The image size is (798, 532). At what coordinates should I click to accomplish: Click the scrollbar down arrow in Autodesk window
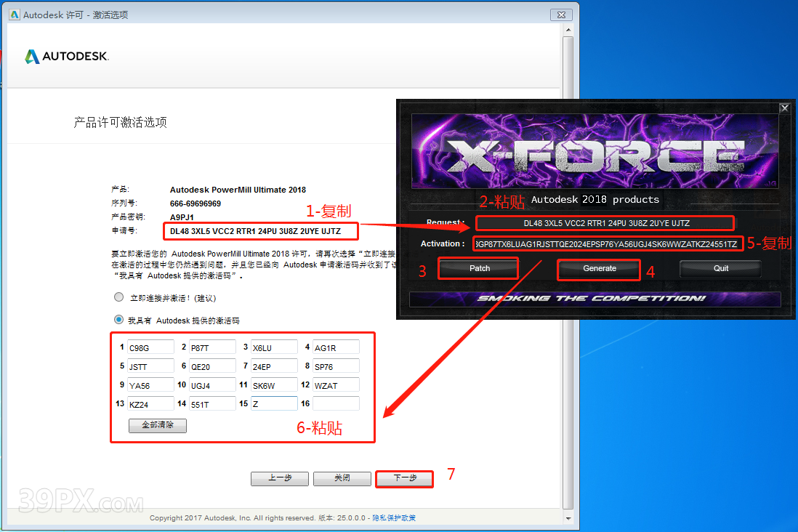tap(568, 518)
